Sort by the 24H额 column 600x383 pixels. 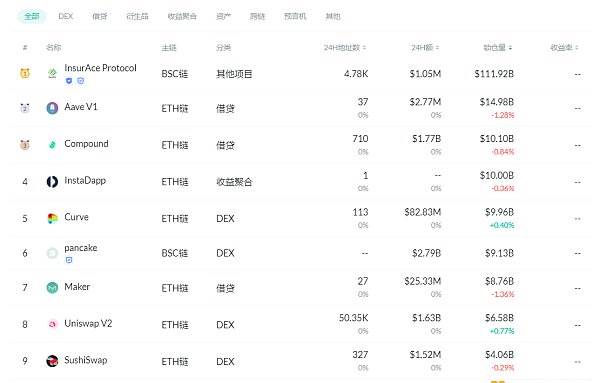[x=425, y=47]
